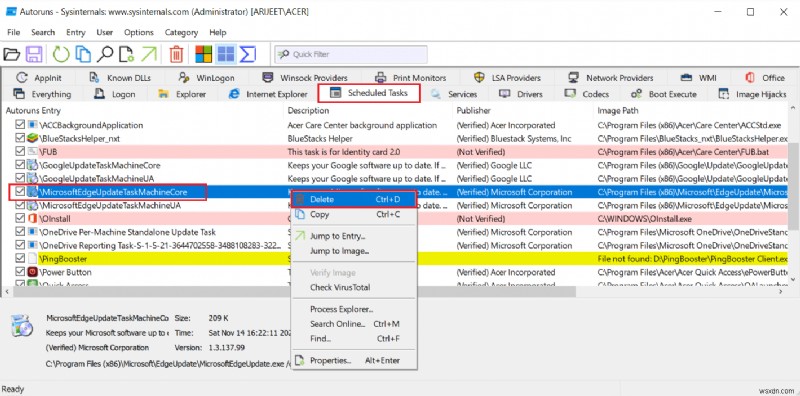This screenshot has height=396, width=800.
Task: Uncheck the BlueStacksHelper_nxt entry checkbox
Action: (x=20, y=138)
